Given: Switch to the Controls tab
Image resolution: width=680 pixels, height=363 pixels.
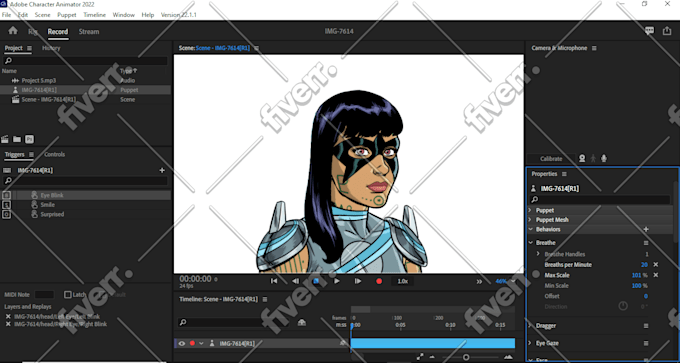Looking at the screenshot, I should tap(55, 154).
